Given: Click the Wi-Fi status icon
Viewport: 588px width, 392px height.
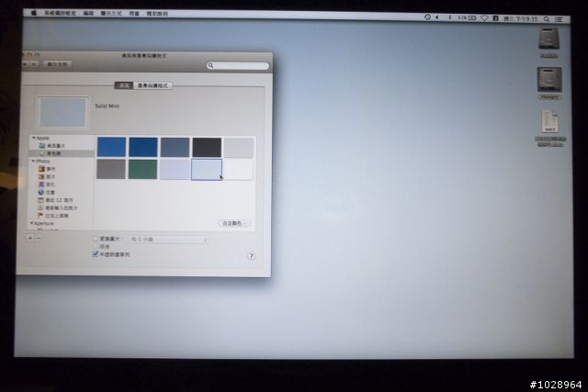Looking at the screenshot, I should [484, 18].
